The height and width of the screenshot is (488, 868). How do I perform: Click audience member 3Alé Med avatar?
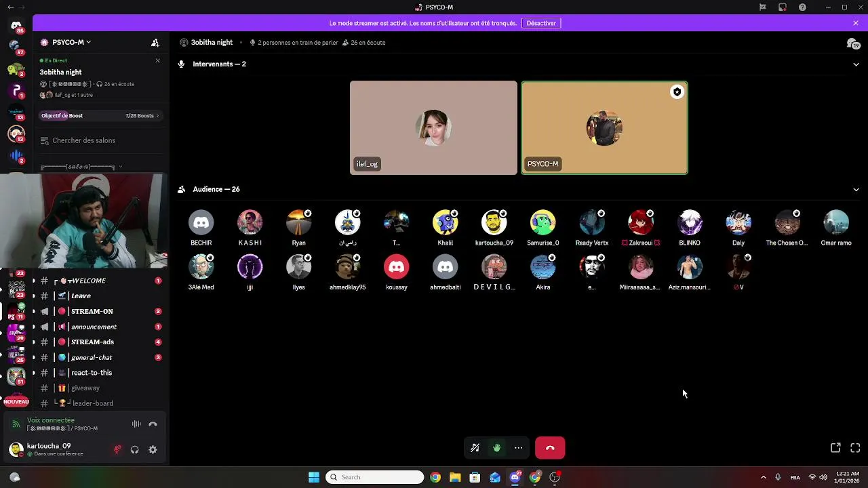point(201,267)
